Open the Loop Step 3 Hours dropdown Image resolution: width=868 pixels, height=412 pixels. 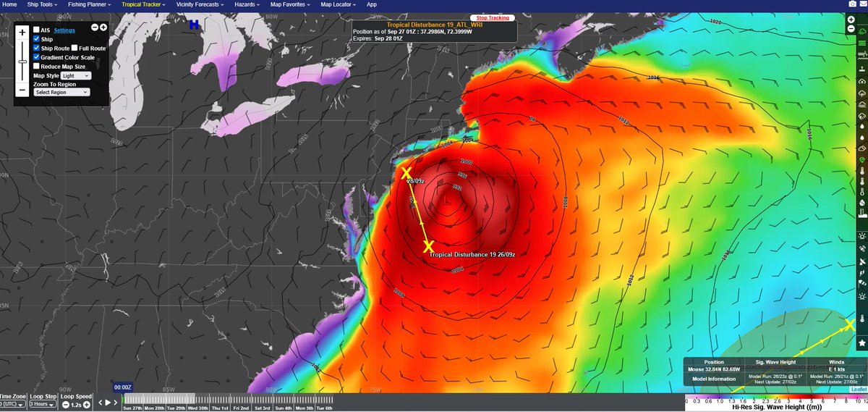tap(43, 404)
